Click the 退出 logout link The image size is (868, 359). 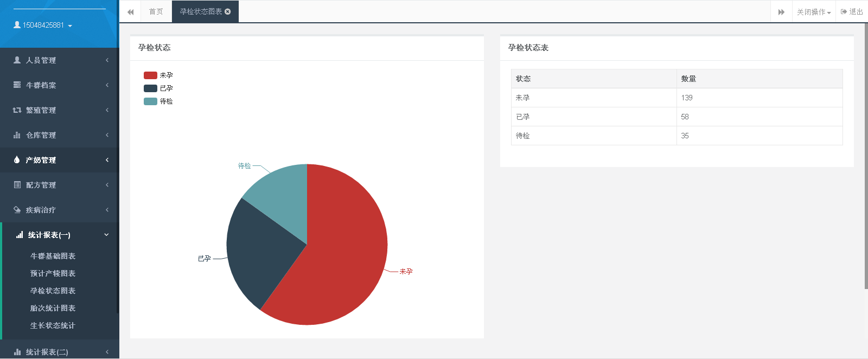[x=852, y=12]
